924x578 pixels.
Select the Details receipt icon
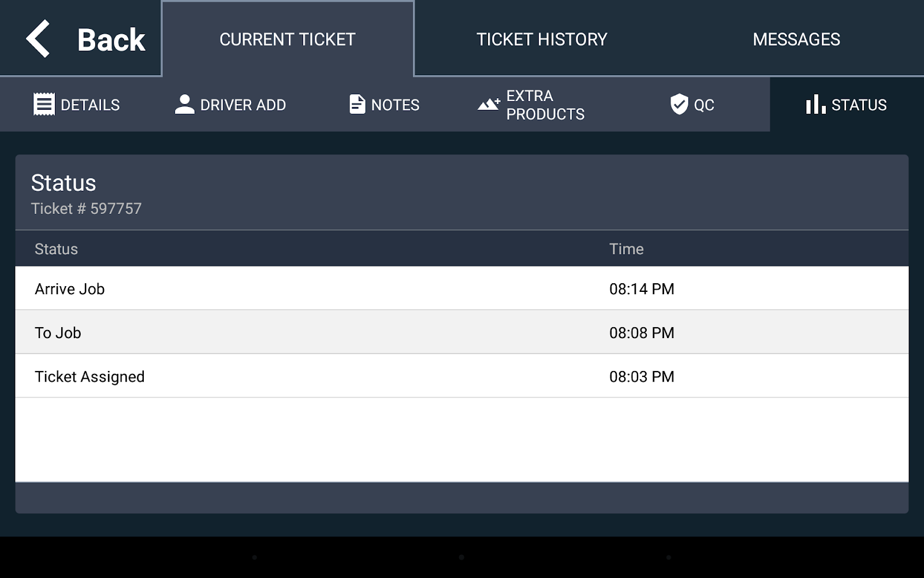click(43, 104)
